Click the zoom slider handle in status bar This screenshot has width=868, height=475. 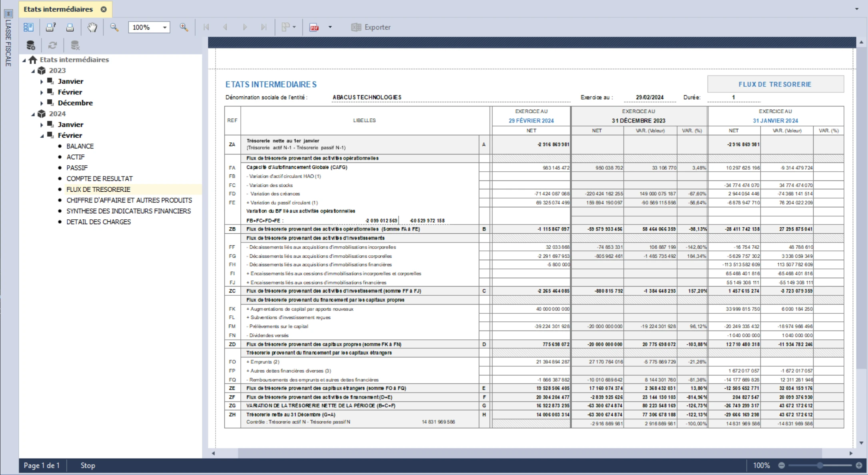820,465
